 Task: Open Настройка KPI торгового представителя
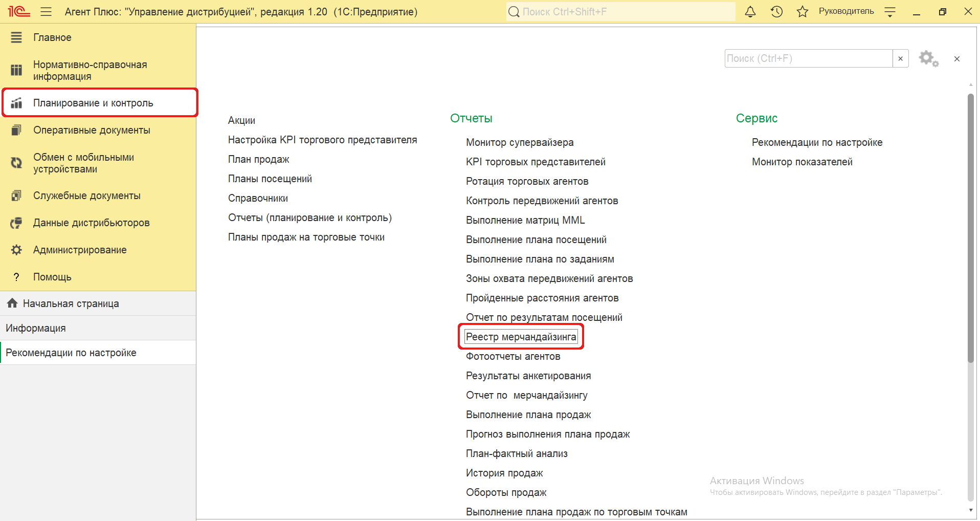[322, 140]
